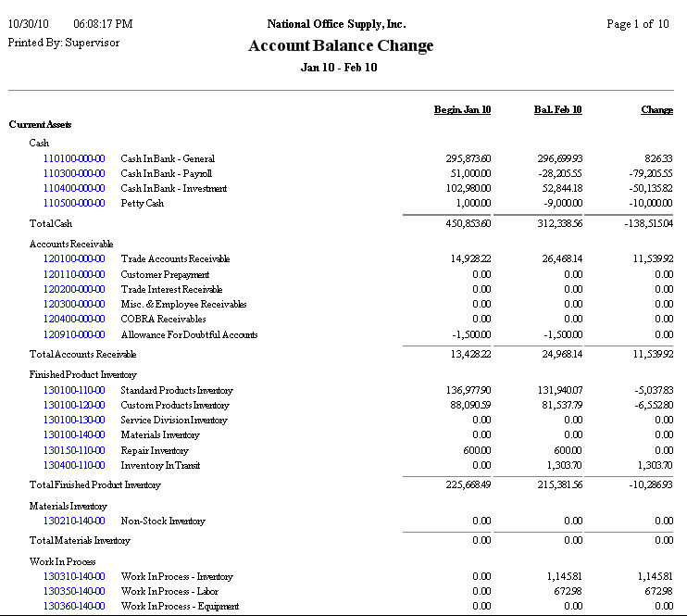Open the 110400-000-00 Investment account link
The width and height of the screenshot is (687, 616).
click(74, 188)
